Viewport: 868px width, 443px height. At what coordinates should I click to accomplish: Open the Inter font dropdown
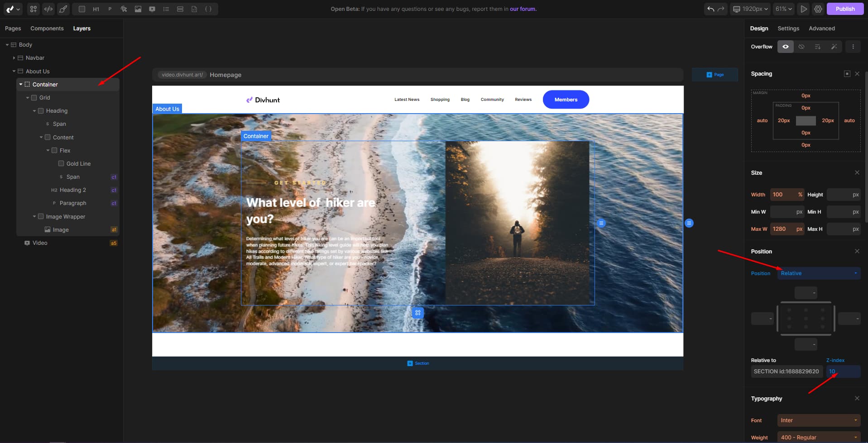tap(819, 420)
